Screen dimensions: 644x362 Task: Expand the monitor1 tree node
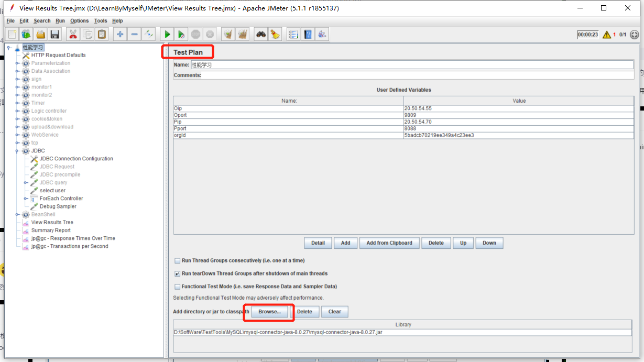pyautogui.click(x=17, y=87)
